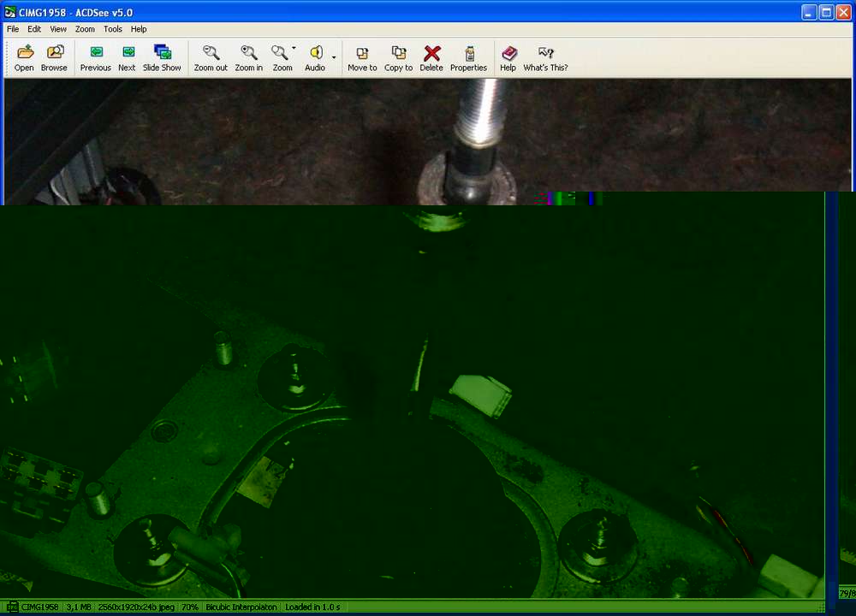Open the Edit menu
Viewport: 856px width, 616px height.
[34, 29]
